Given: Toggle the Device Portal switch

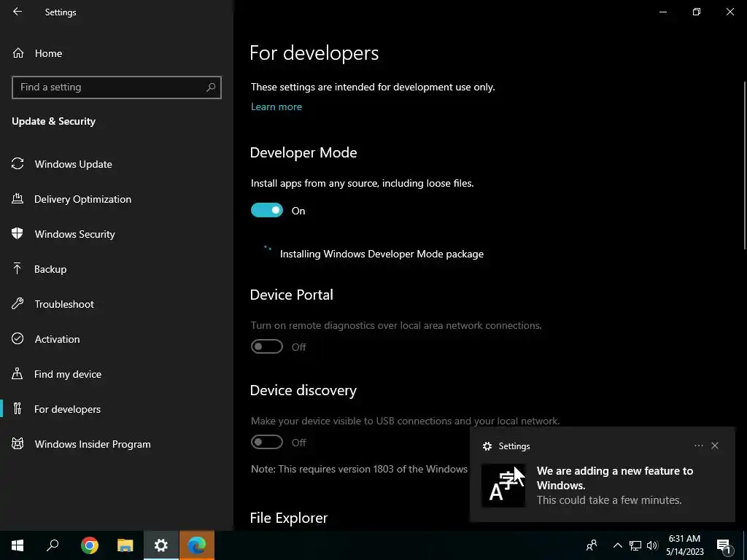Looking at the screenshot, I should 267,346.
